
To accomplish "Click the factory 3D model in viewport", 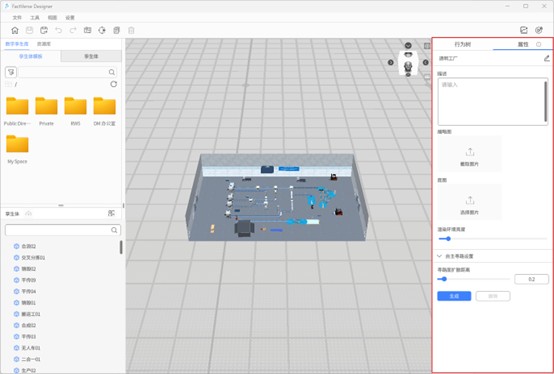I will pos(277,198).
